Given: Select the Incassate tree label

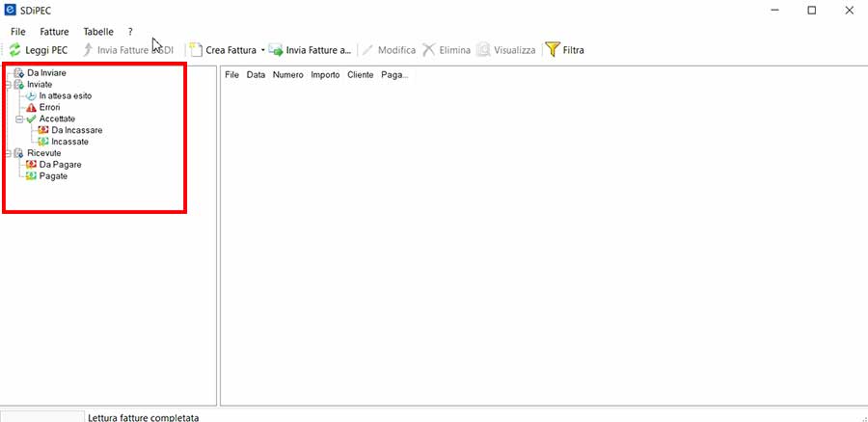Looking at the screenshot, I should tap(69, 142).
